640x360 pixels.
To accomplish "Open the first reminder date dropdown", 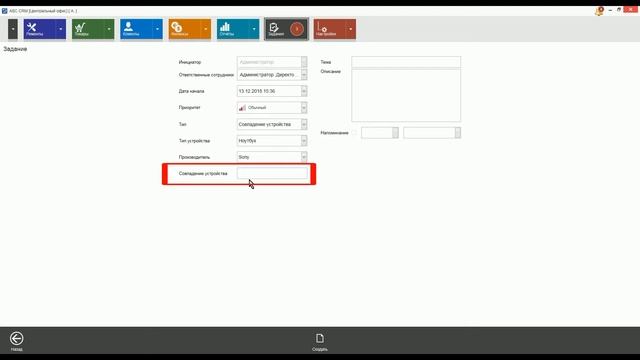I will [395, 133].
